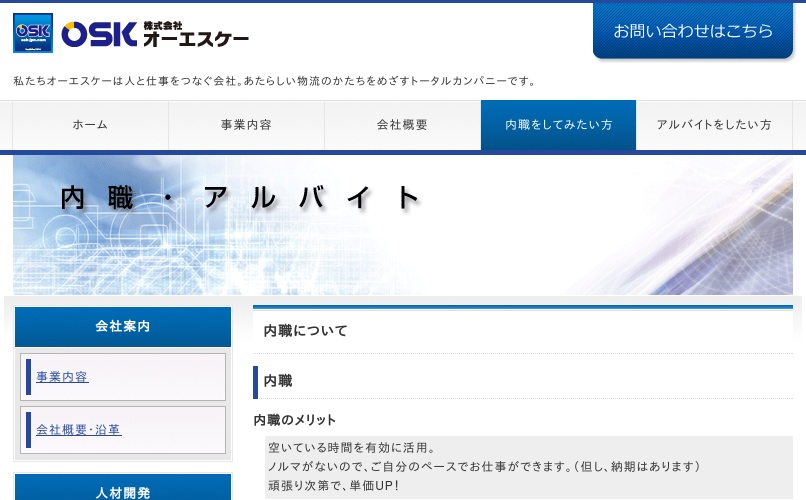The height and width of the screenshot is (500, 806).
Task: Select 事業内容 in the top navigation bar
Action: click(246, 125)
